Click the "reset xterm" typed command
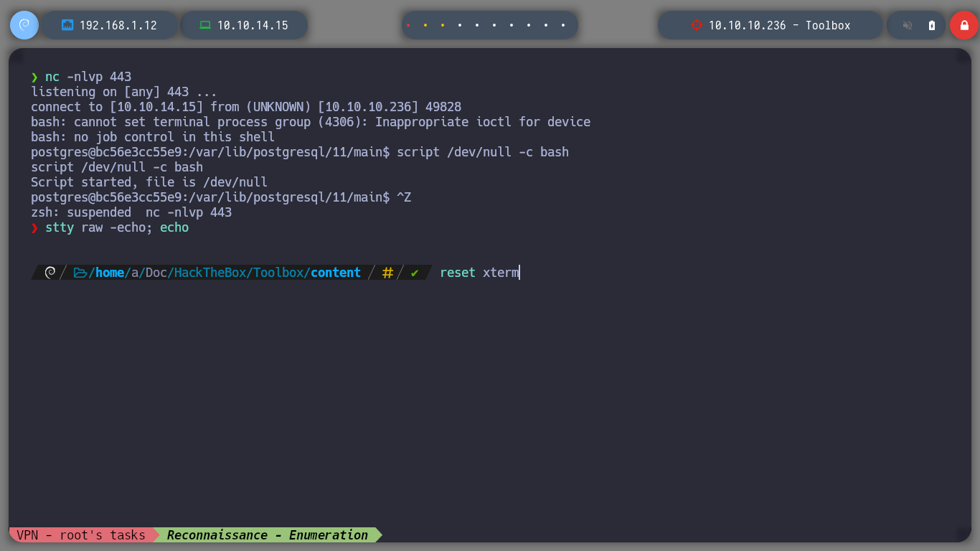980x551 pixels. 479,273
